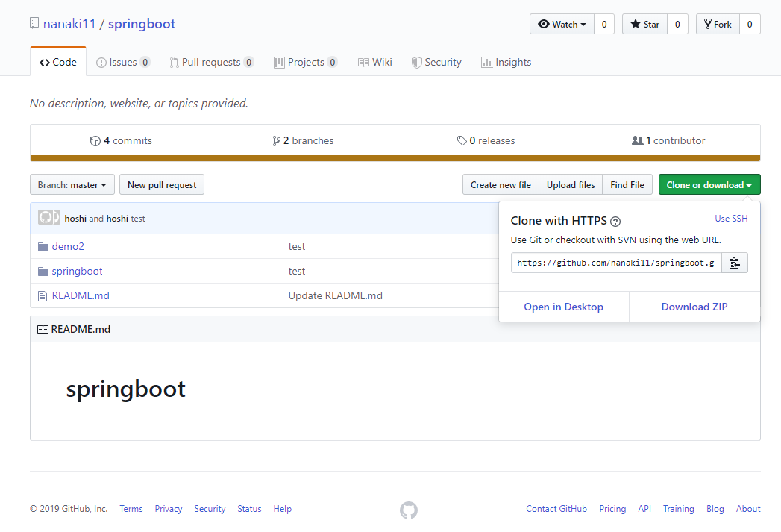Open the footer Status link
The height and width of the screenshot is (532, 781).
[250, 509]
